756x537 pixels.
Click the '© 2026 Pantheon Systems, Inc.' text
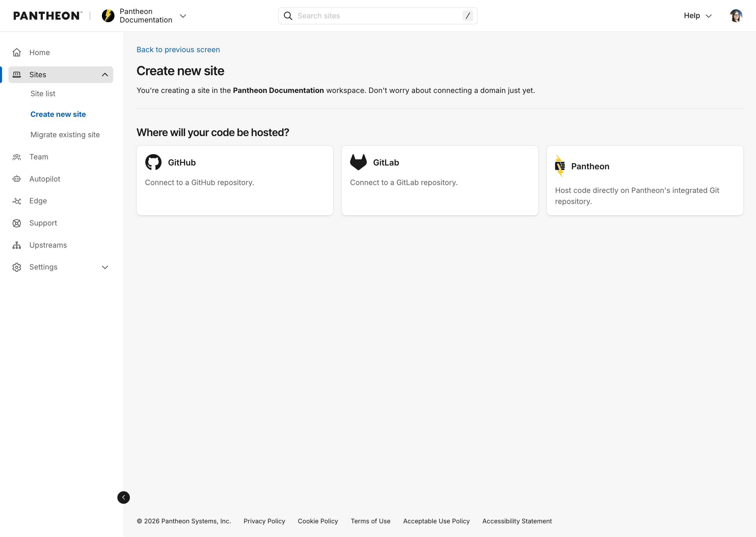184,521
